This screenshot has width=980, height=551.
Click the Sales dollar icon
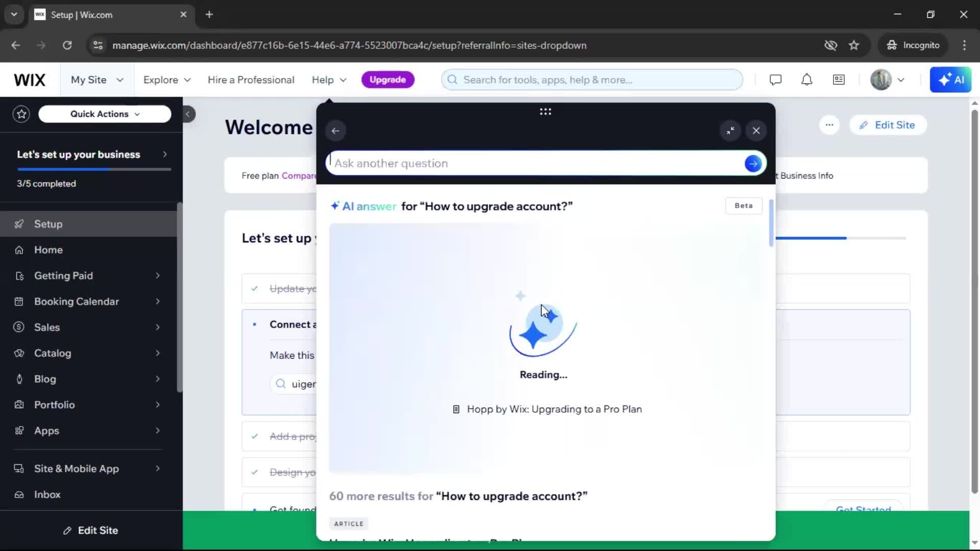tap(19, 328)
